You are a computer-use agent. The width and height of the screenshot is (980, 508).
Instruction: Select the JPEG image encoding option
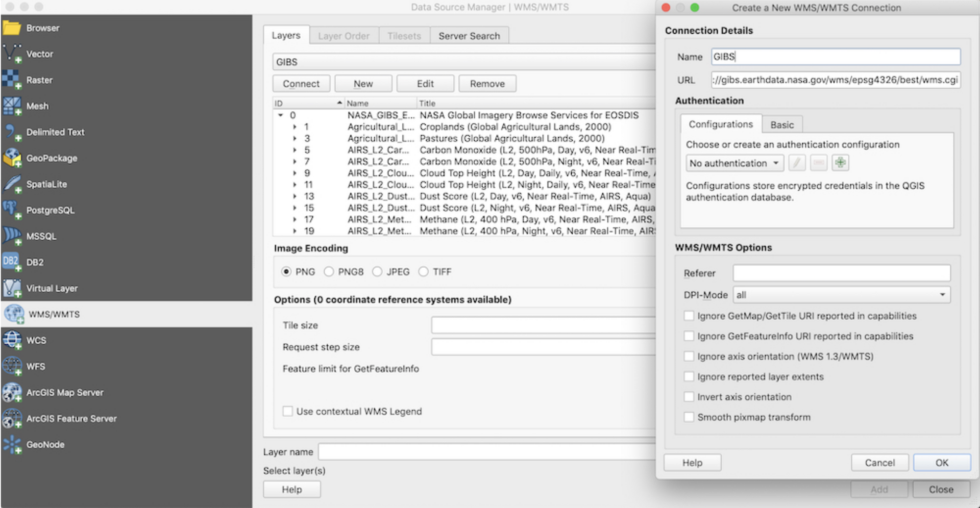coord(377,272)
